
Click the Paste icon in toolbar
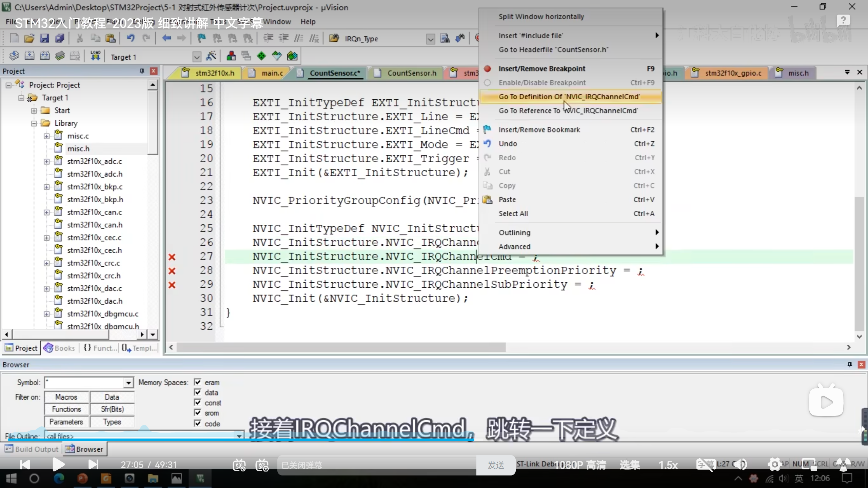point(111,38)
